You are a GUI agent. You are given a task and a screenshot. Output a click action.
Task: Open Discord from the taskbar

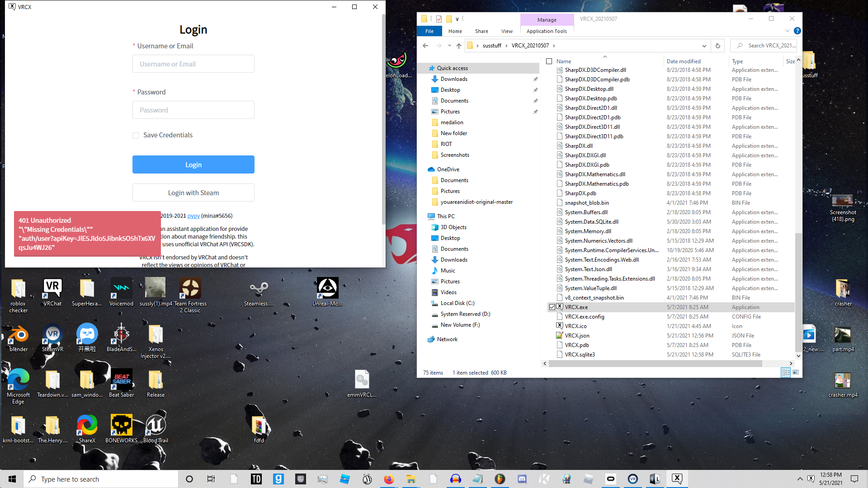pyautogui.click(x=522, y=479)
